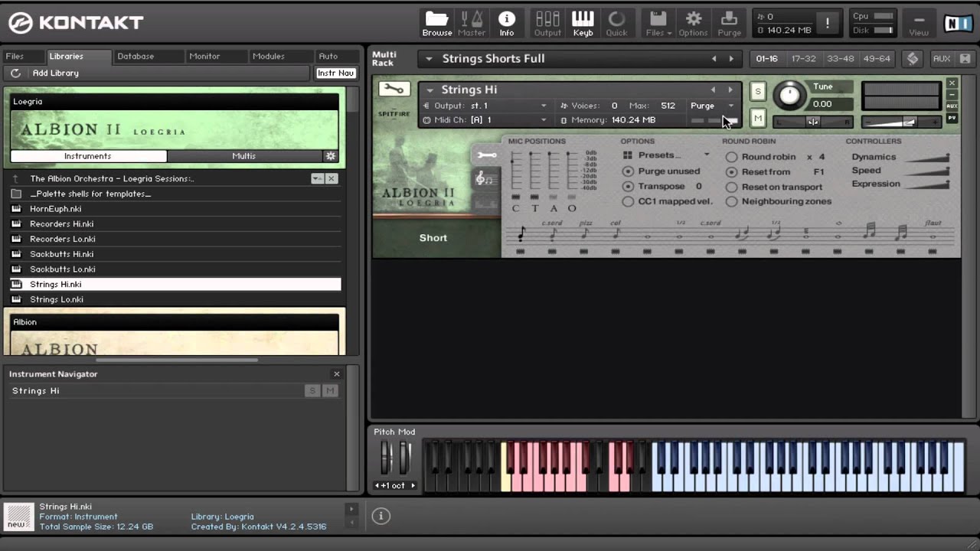Viewport: 980px width, 551px height.
Task: Open the wrench settings tab in Albion panel
Action: 486,155
